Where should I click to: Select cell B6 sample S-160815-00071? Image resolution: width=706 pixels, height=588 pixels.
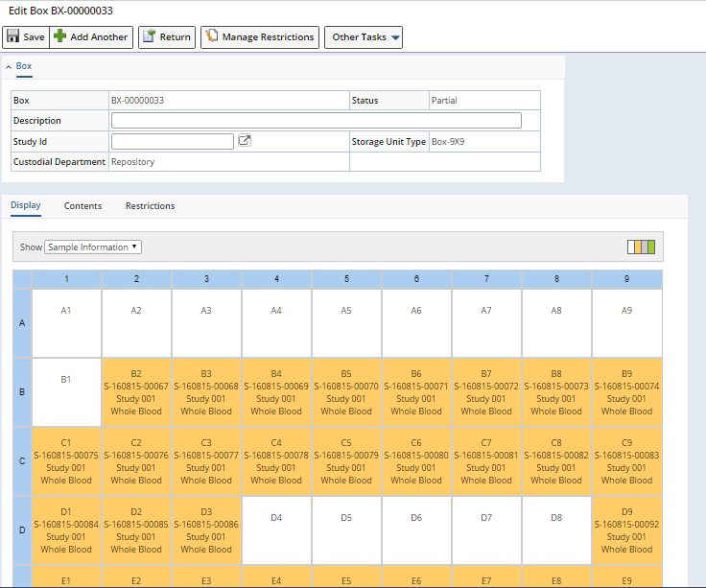416,392
